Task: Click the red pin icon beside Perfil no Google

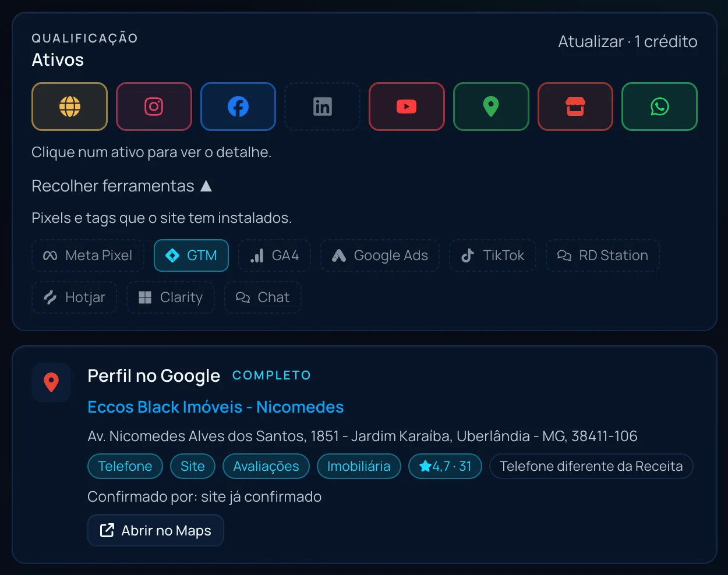Action: point(51,382)
